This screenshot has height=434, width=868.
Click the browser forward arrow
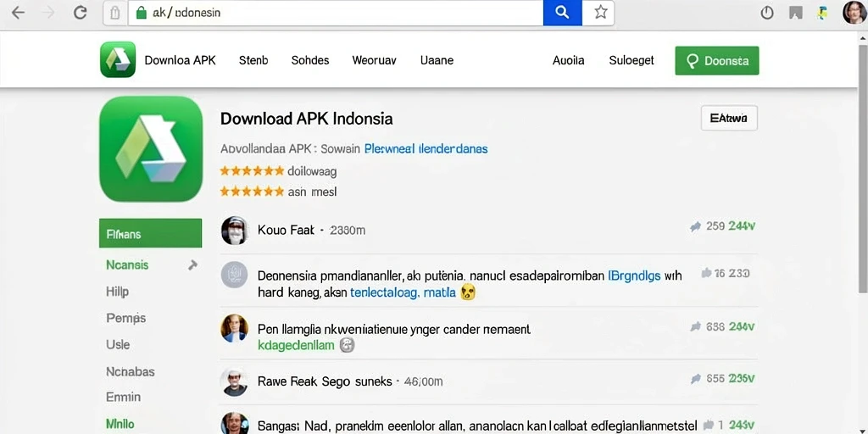(x=48, y=13)
